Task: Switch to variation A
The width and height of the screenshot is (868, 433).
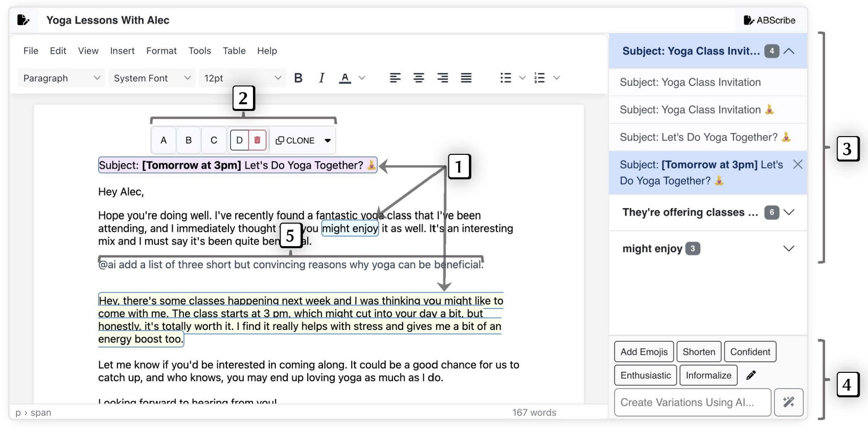Action: point(164,140)
